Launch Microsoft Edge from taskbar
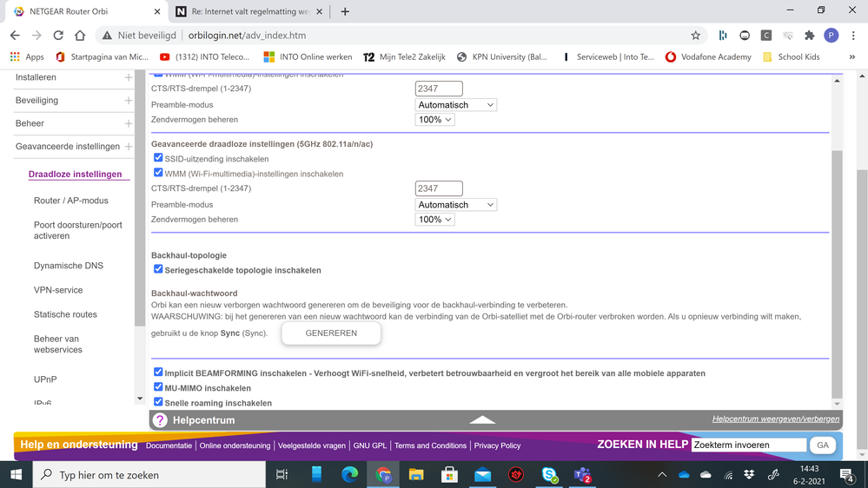Viewport: 868px width, 488px height. click(x=349, y=475)
